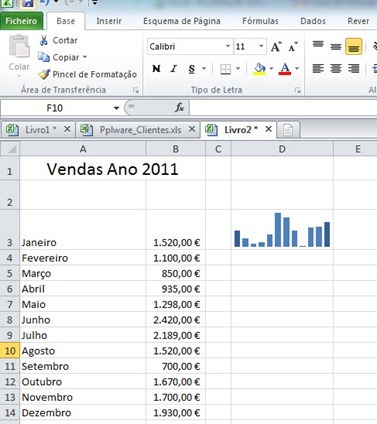Select the Janeiro cell
This screenshot has height=424, width=377.
(x=83, y=229)
